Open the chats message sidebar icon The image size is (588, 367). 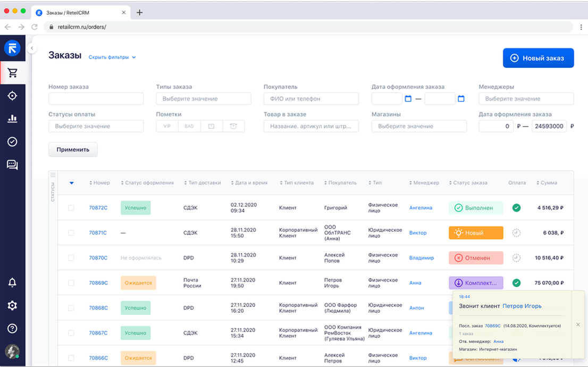point(12,165)
